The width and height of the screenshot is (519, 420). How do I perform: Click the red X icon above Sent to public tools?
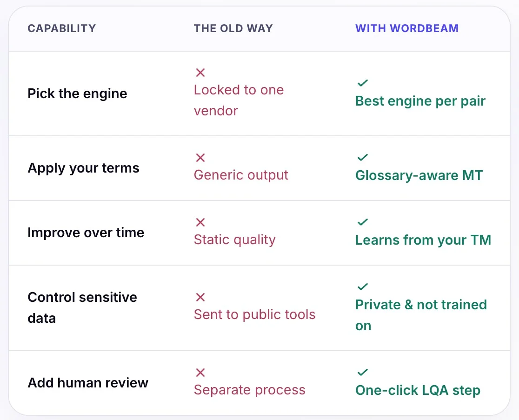tap(200, 297)
